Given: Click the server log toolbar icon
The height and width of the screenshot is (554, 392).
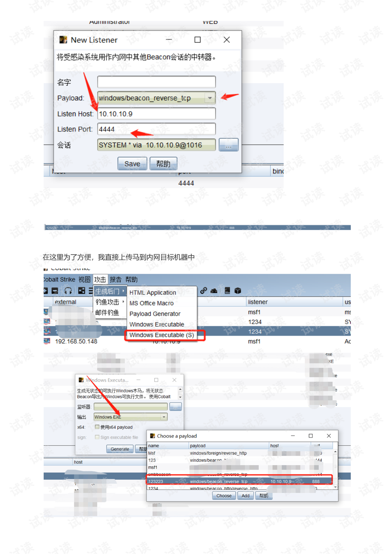Looking at the screenshot, I should tap(227, 291).
